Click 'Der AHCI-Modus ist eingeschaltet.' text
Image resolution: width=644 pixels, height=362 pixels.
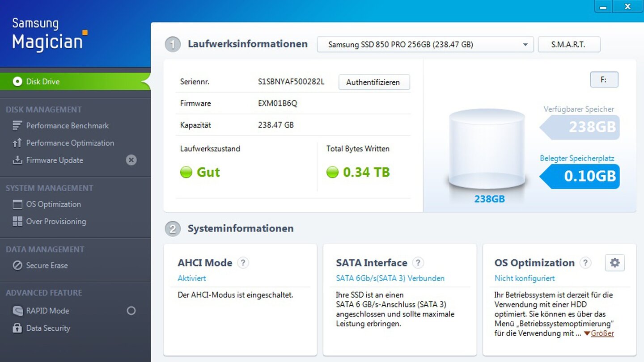click(x=235, y=295)
